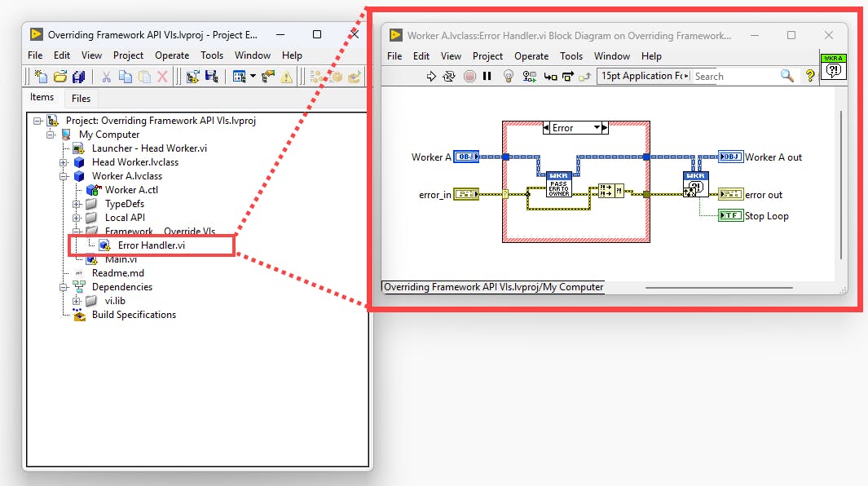Click the Step Over icon
The image size is (868, 486).
point(569,76)
